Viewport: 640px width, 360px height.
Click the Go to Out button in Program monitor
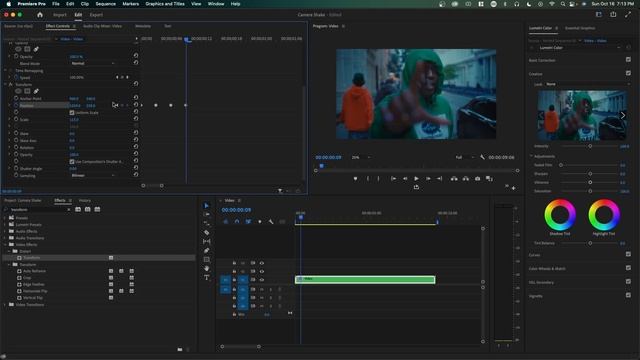tap(440, 179)
